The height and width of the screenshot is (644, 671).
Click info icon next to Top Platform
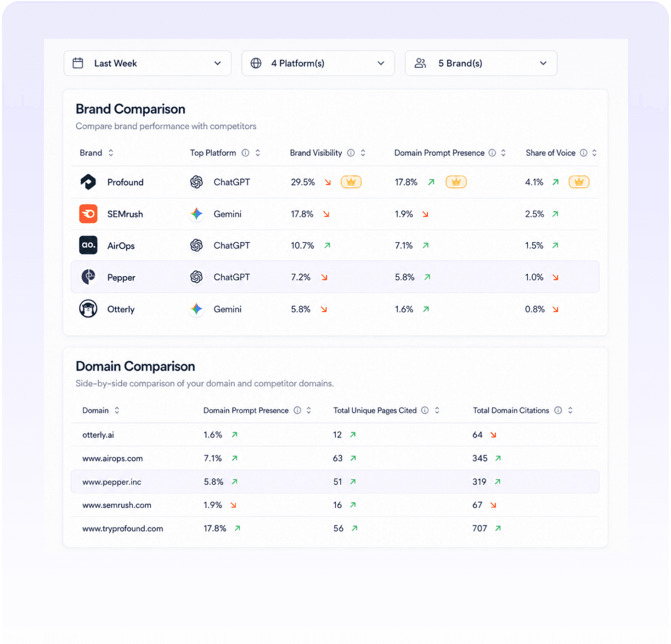coord(245,153)
